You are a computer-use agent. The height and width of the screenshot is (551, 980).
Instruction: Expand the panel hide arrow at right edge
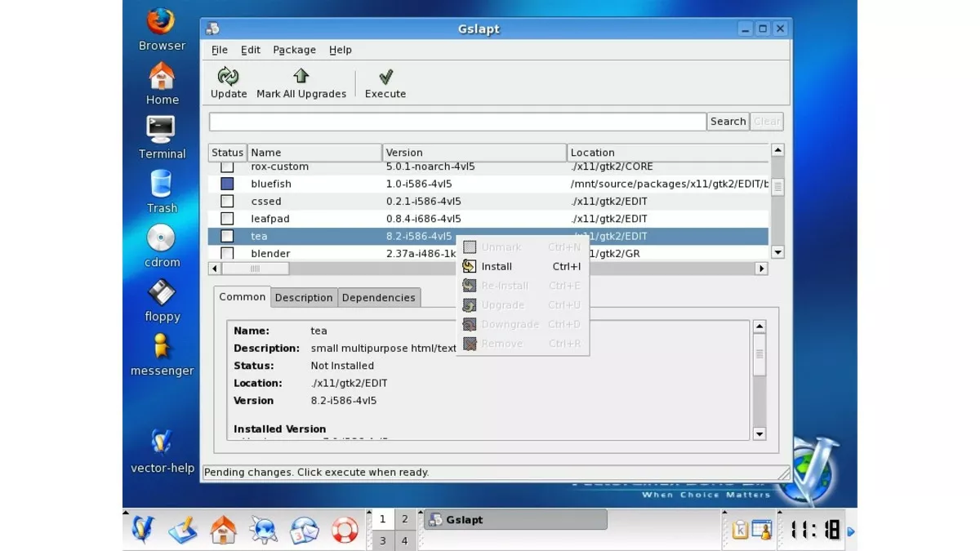(851, 531)
